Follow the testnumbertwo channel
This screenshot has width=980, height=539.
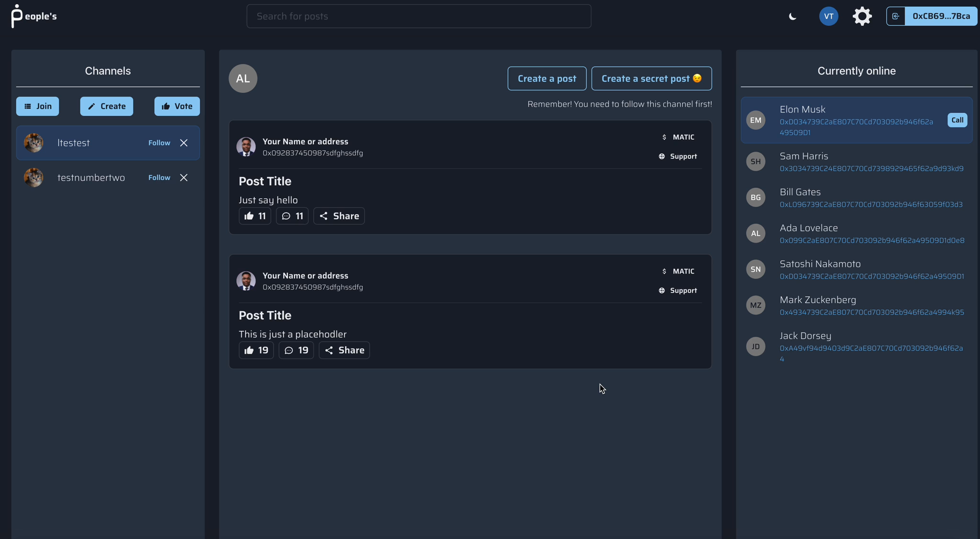(159, 178)
